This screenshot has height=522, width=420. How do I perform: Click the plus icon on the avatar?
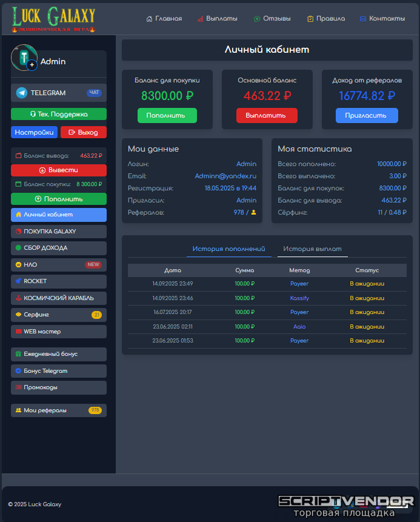coord(32,64)
